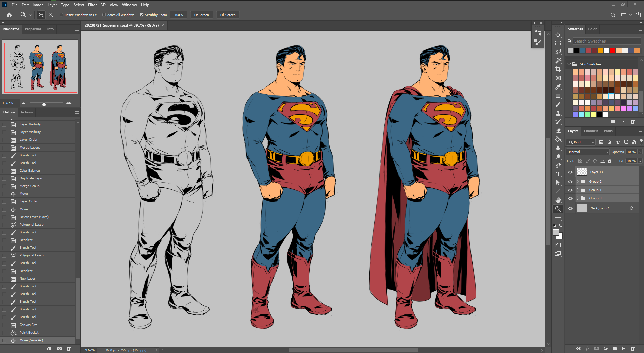Open the Normal blend mode dropdown
The height and width of the screenshot is (353, 644).
588,152
